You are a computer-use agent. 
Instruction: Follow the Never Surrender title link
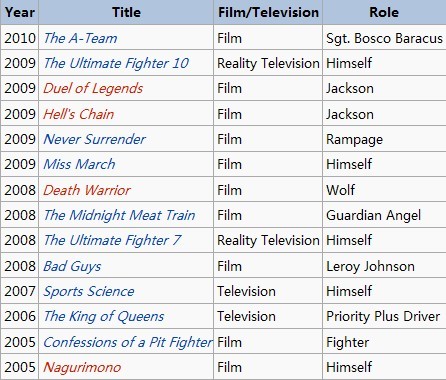(x=95, y=139)
